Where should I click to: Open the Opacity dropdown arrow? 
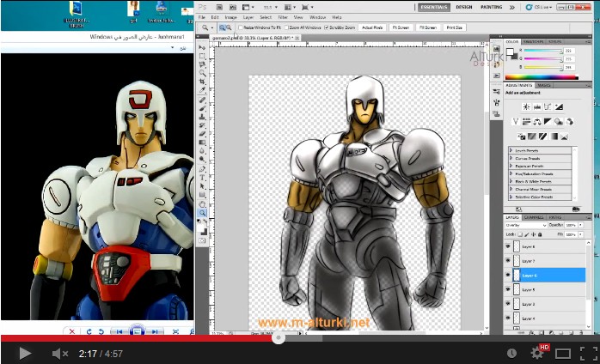click(x=581, y=225)
